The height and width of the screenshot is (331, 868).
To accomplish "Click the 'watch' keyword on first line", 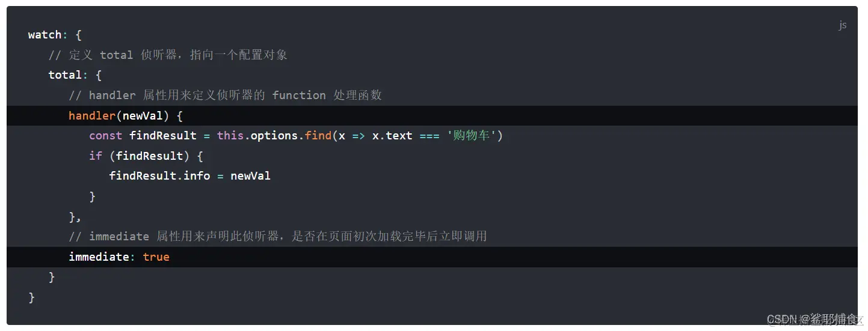I will [x=45, y=35].
